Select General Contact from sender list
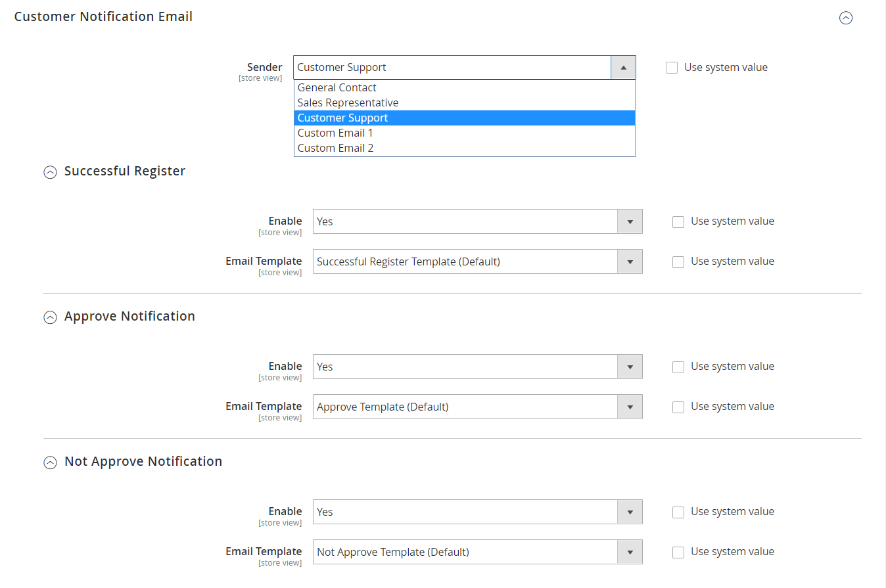The width and height of the screenshot is (886, 588). [337, 87]
